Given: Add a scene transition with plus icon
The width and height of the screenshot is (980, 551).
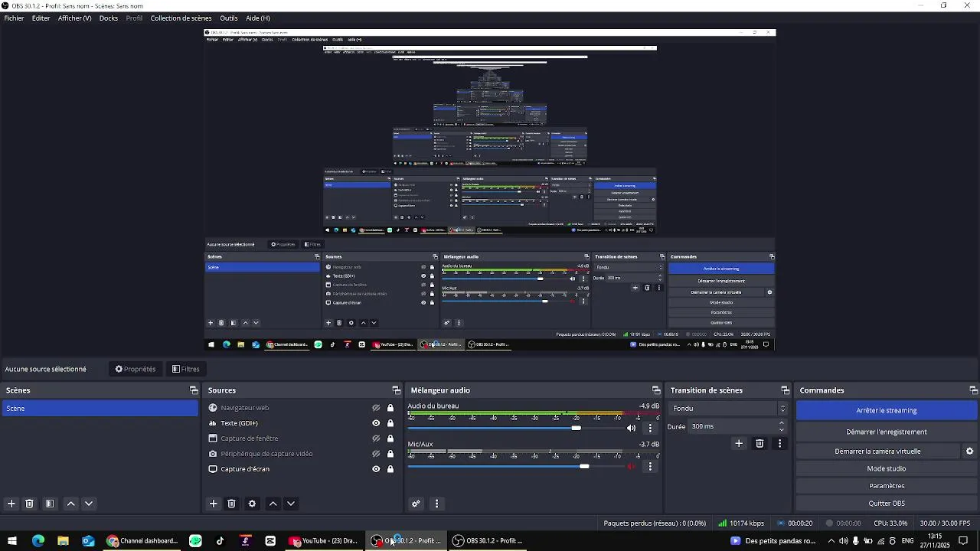Looking at the screenshot, I should [x=739, y=443].
